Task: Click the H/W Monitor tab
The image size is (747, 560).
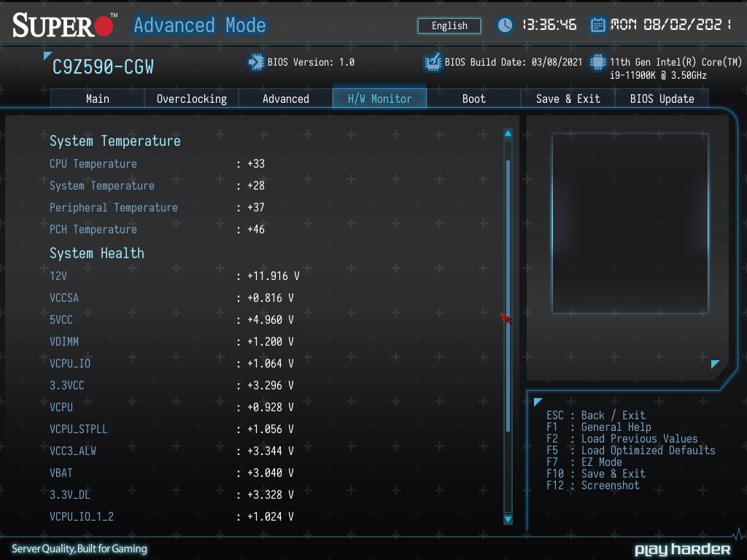Action: [x=379, y=98]
